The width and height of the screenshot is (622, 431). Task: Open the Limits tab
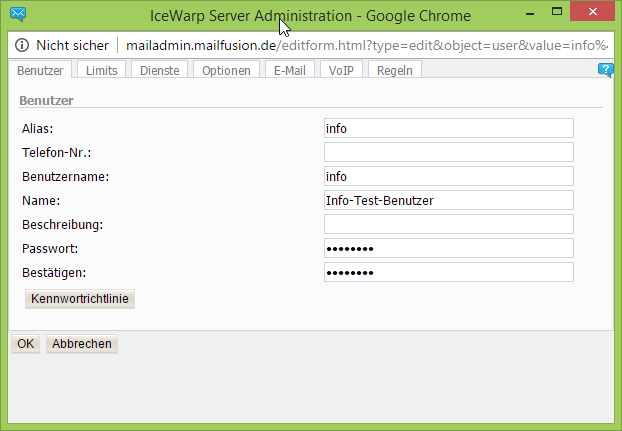102,70
